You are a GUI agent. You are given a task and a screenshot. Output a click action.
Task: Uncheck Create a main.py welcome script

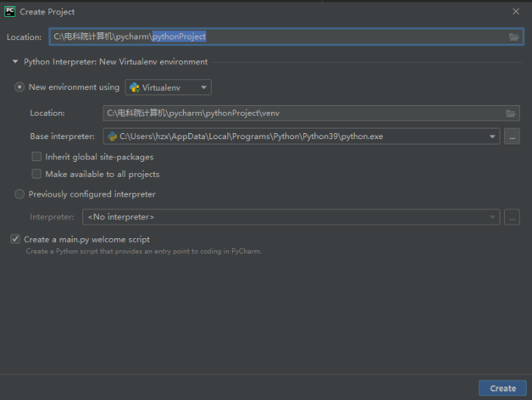(x=15, y=239)
